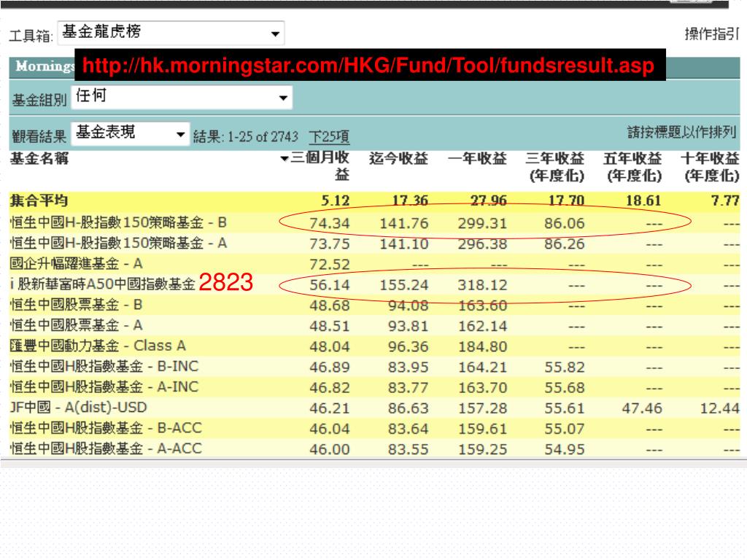
Task: Select the value 86.26
Action: (x=565, y=244)
